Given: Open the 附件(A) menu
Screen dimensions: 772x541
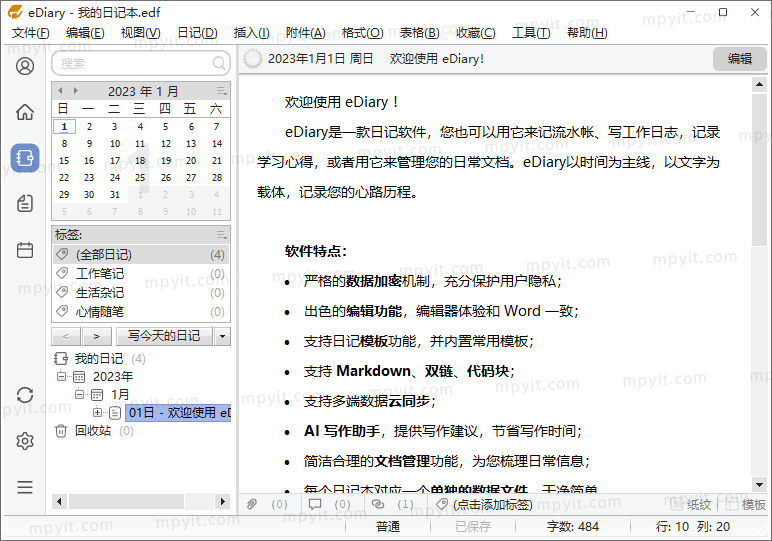Looking at the screenshot, I should tap(306, 33).
